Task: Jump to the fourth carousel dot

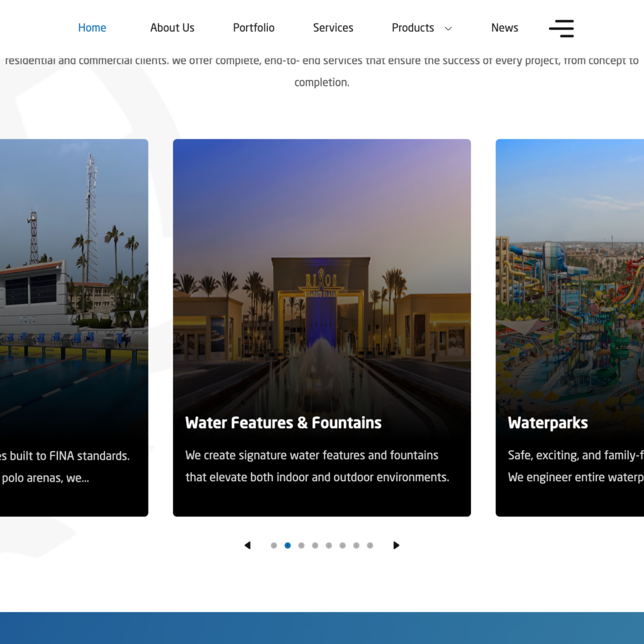Action: [315, 546]
